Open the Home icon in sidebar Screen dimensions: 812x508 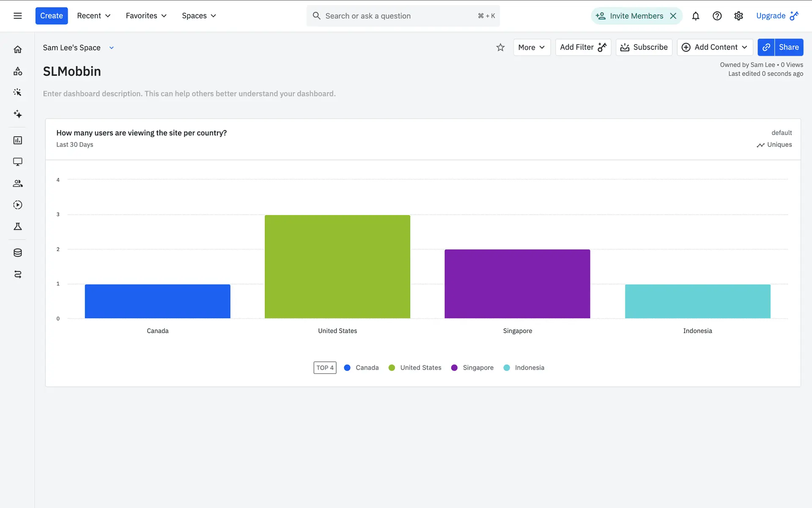pyautogui.click(x=17, y=50)
